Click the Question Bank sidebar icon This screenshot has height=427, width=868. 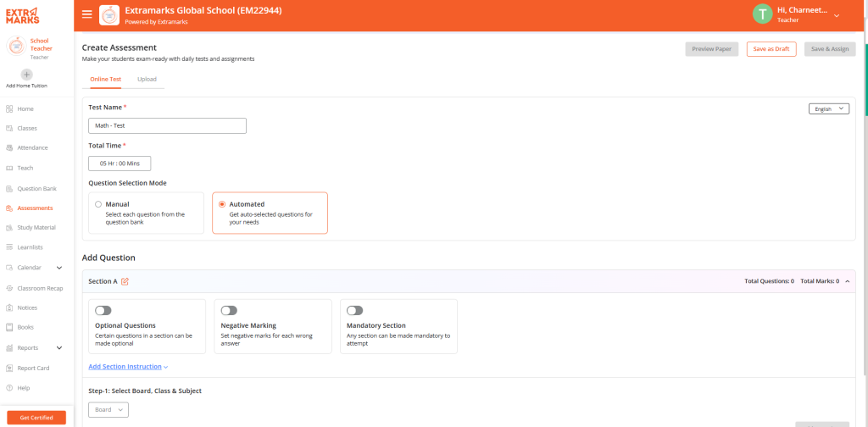pos(9,189)
